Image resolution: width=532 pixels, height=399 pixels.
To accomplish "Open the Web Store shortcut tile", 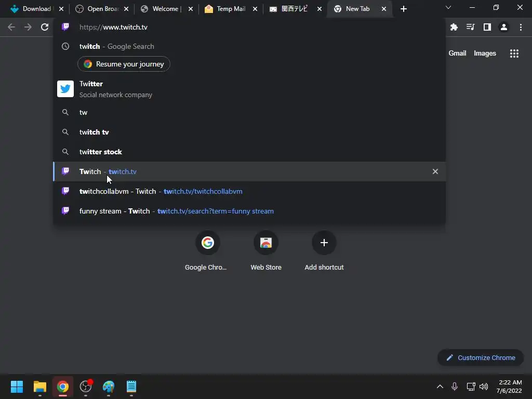I will pyautogui.click(x=266, y=251).
